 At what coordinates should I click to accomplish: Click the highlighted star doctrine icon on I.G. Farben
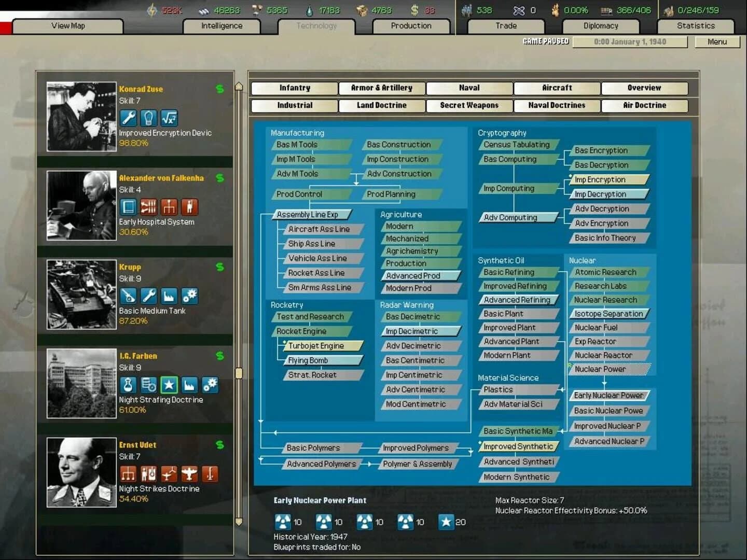tap(169, 385)
